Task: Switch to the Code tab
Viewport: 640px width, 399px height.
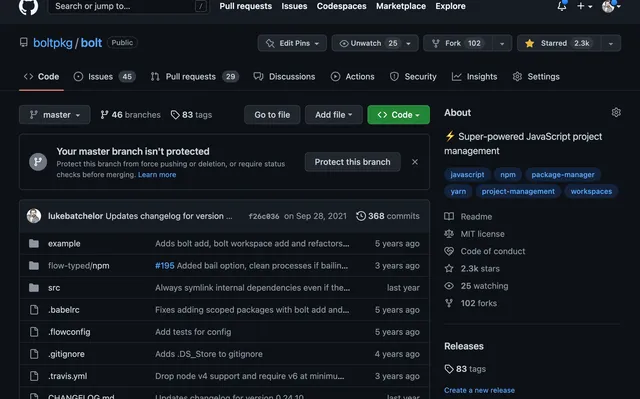Action: [41, 77]
